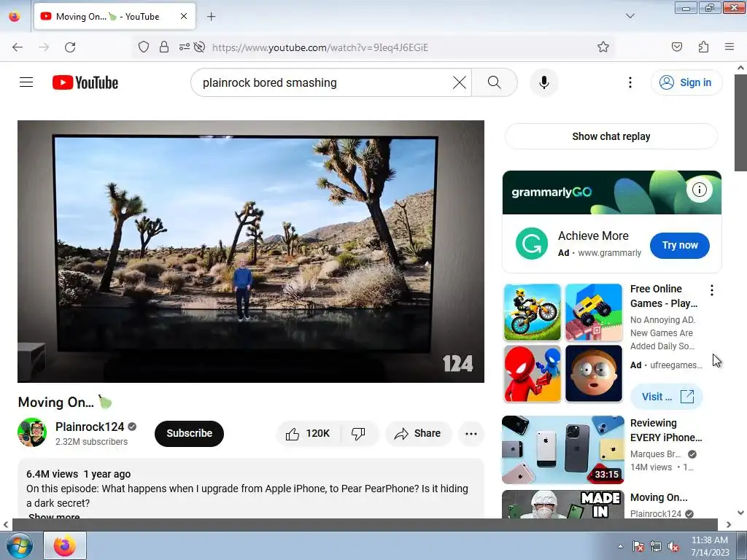Screen dimensions: 747x560
Task: Open the taskbar clock and date
Action: coord(710,545)
